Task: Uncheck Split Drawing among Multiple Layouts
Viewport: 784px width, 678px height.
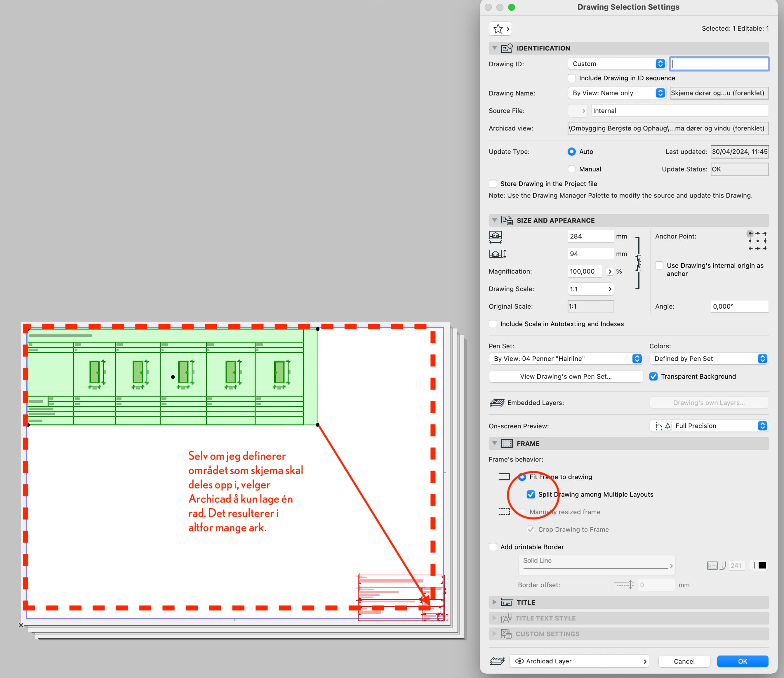Action: point(531,495)
